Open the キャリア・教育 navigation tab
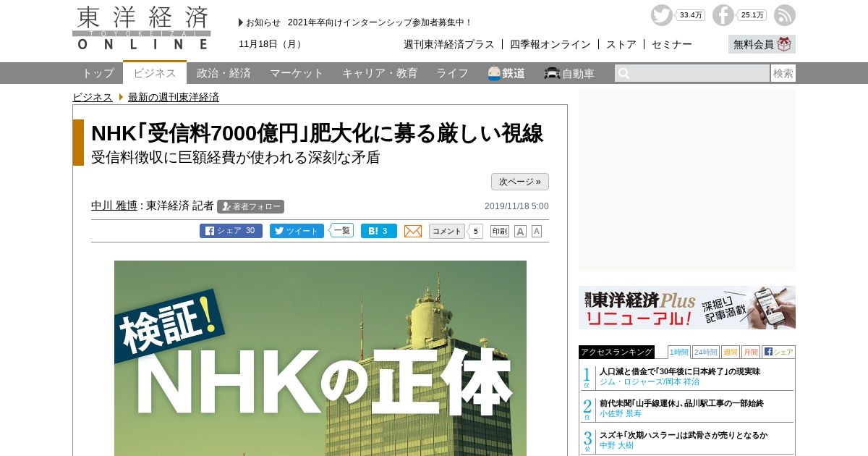Image resolution: width=868 pixels, height=456 pixels. coord(380,73)
